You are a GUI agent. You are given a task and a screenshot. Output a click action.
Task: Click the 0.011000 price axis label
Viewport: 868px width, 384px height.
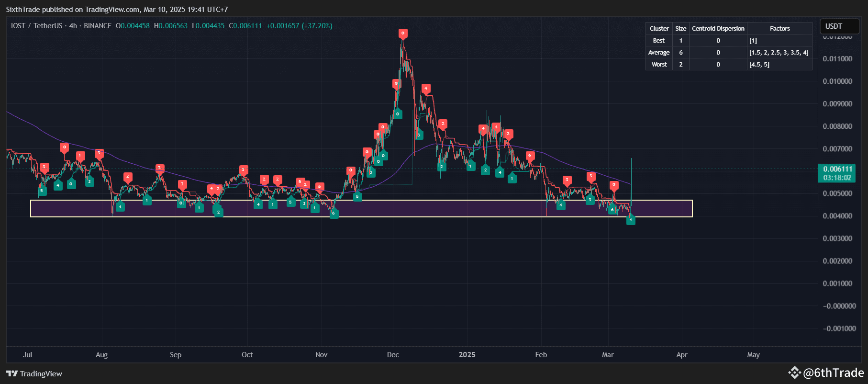point(837,59)
